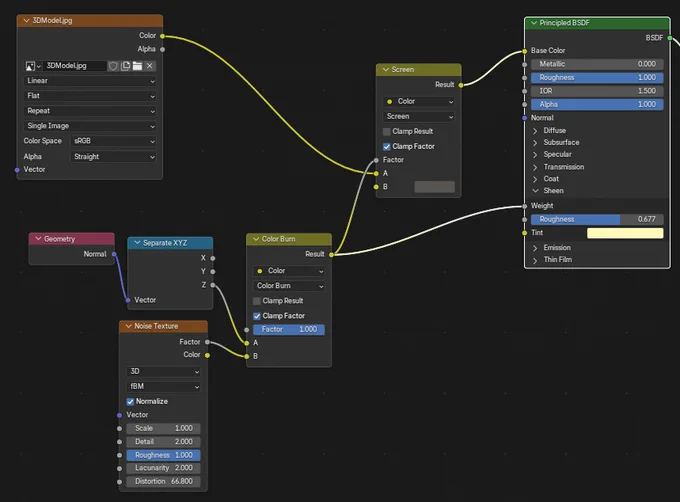Image resolution: width=680 pixels, height=502 pixels.
Task: Click the Screen node B color swatch
Action: coord(434,187)
